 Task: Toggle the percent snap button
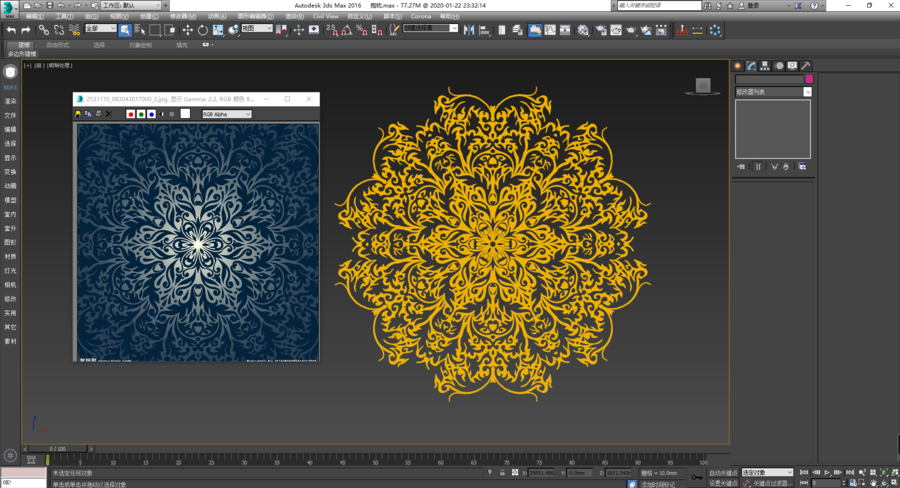point(362,30)
